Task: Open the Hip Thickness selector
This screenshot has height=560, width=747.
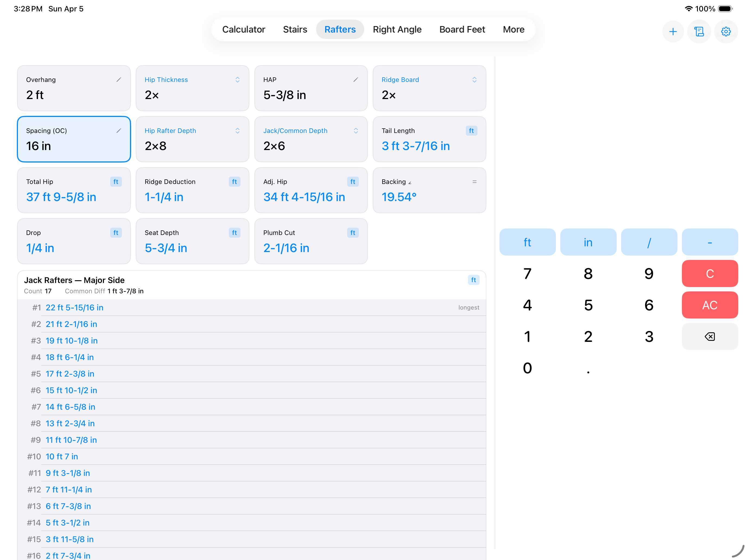Action: (x=238, y=80)
